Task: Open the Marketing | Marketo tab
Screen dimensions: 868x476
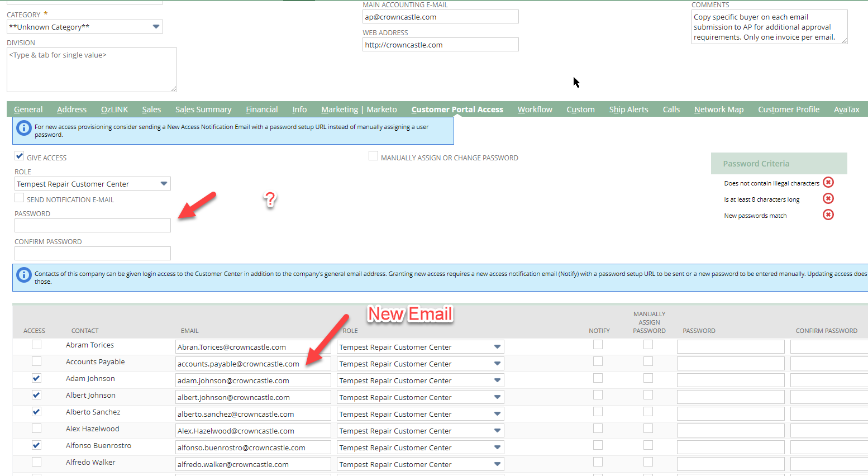Action: [x=359, y=110]
